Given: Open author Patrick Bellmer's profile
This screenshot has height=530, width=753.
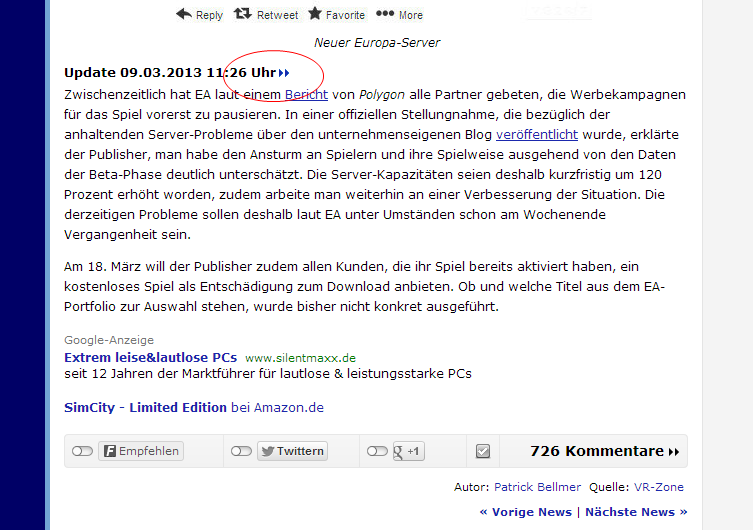Looking at the screenshot, I should tap(537, 487).
